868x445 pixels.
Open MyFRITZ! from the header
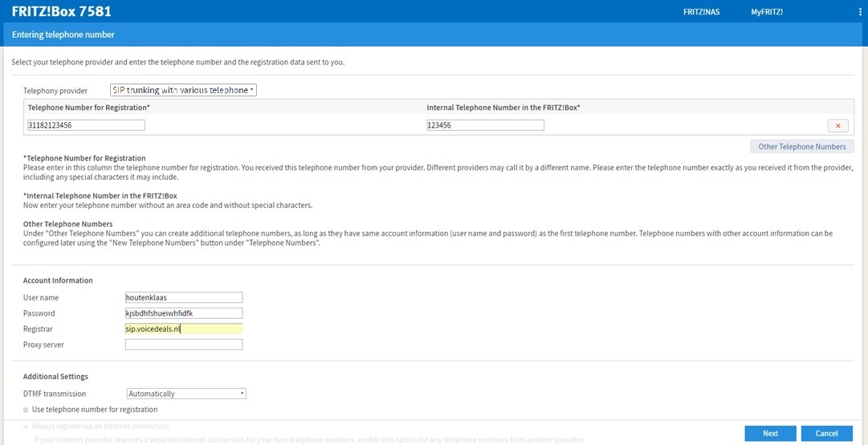click(x=766, y=12)
